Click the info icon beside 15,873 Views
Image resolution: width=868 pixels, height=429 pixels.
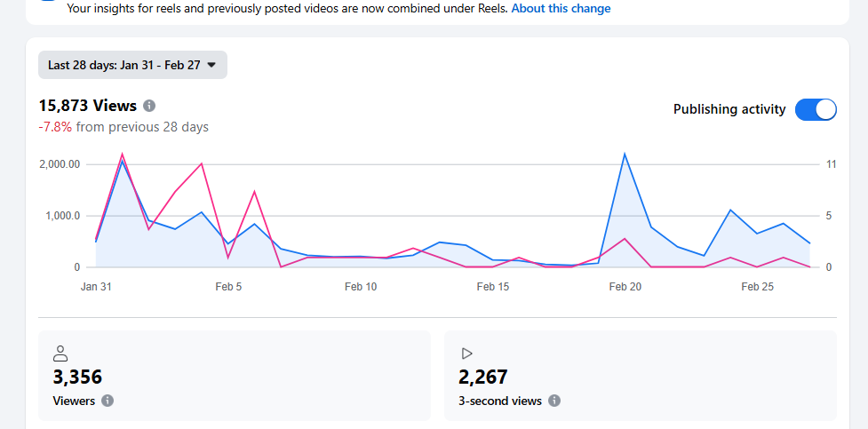(149, 106)
